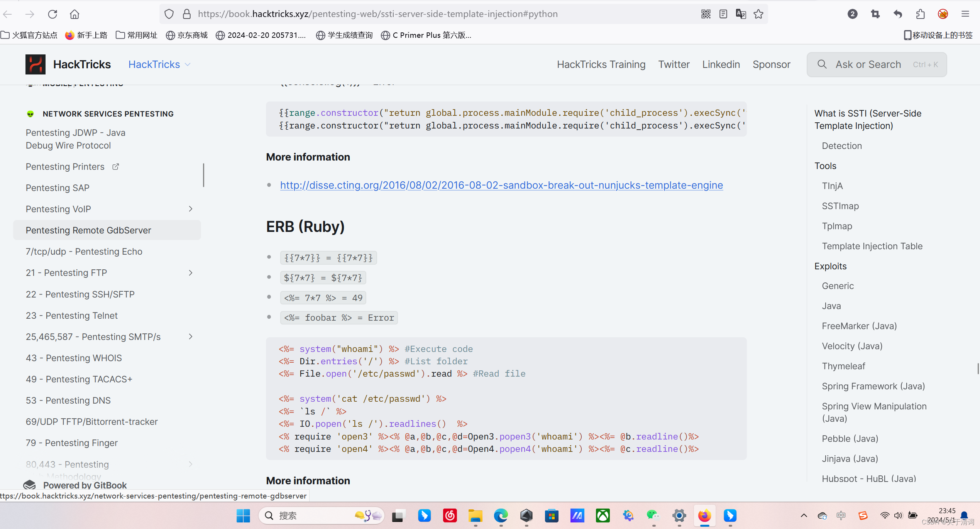Expand the 21 - Pentesting FTP section
Viewport: 980px width, 529px height.
click(x=190, y=273)
